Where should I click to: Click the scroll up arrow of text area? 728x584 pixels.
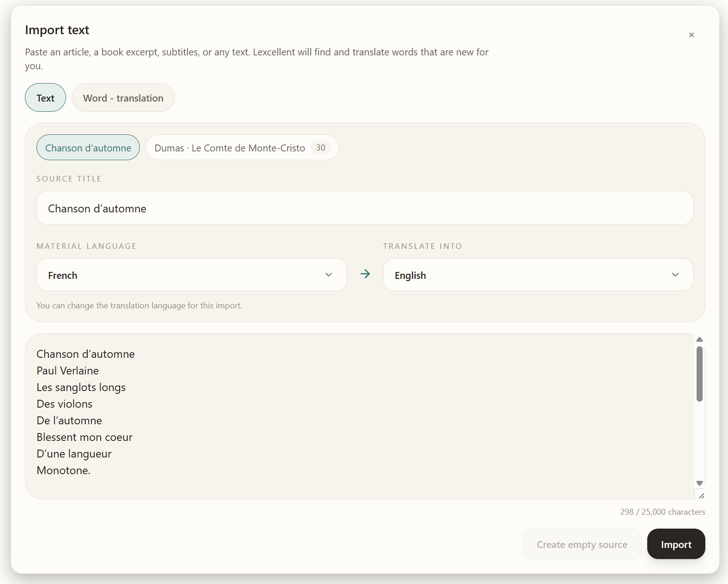699,339
